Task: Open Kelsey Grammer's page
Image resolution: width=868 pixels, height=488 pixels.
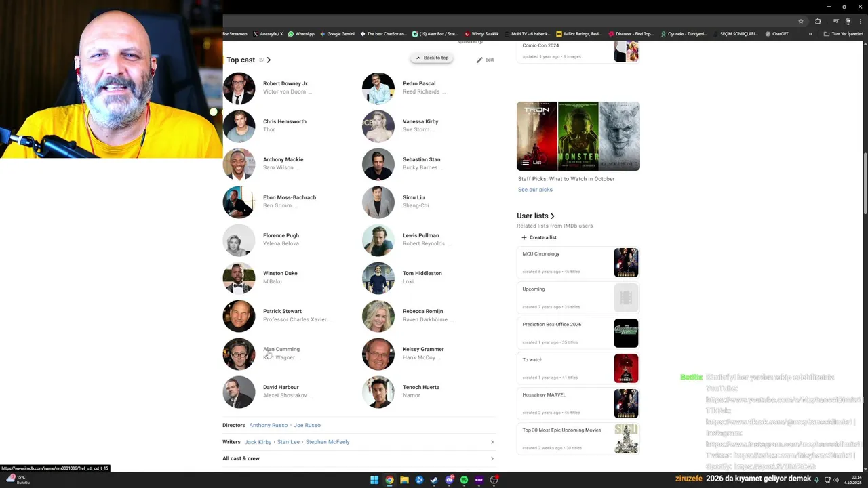Action: coord(423,349)
